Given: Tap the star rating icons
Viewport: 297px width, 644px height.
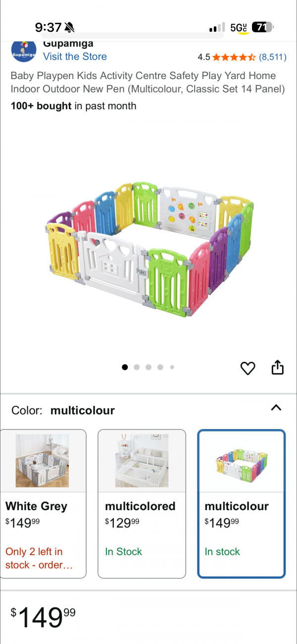Looking at the screenshot, I should tap(234, 57).
